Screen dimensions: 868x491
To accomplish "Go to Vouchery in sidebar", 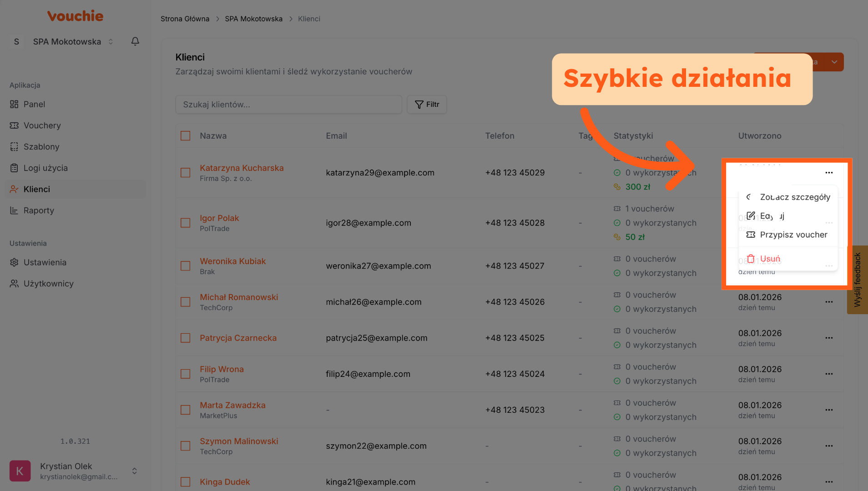I will (x=42, y=125).
